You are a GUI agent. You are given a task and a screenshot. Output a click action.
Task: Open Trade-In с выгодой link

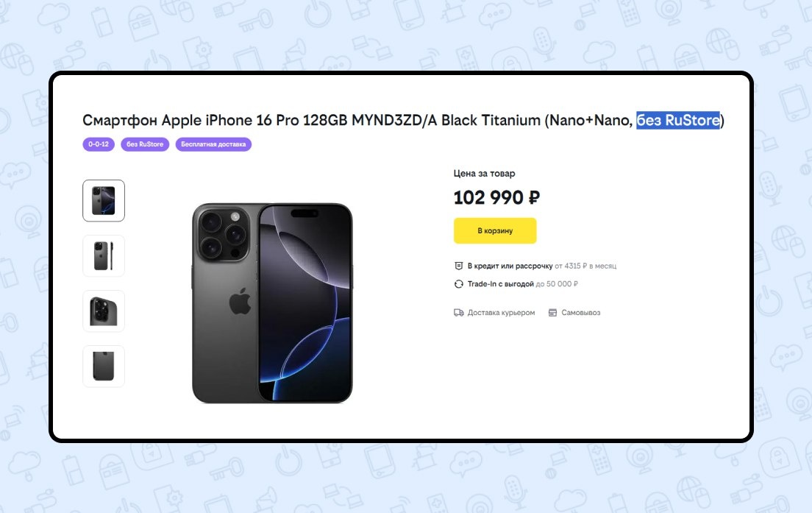pos(500,284)
